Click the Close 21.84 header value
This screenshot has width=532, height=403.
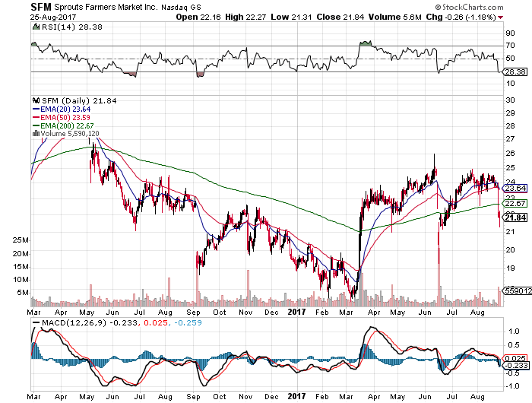tap(340, 17)
